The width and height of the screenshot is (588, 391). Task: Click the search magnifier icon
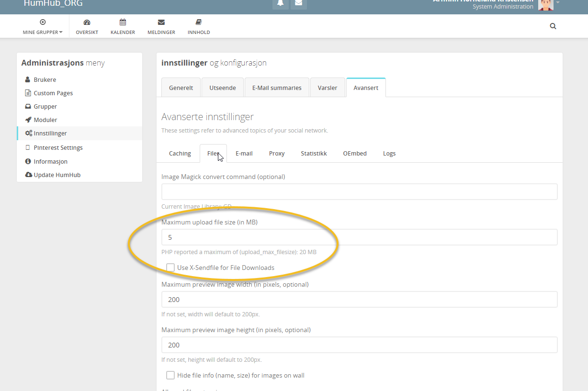click(x=553, y=26)
